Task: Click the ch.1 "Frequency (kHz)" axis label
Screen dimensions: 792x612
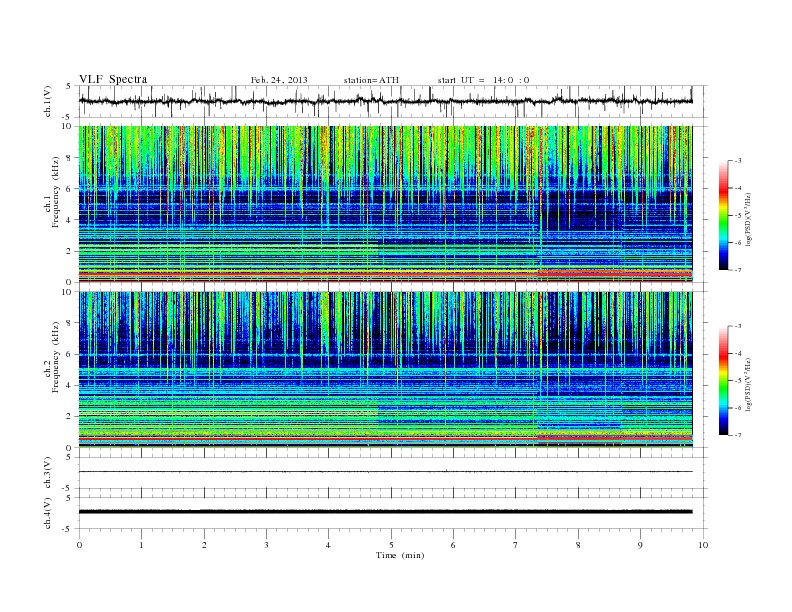Action: (x=55, y=193)
